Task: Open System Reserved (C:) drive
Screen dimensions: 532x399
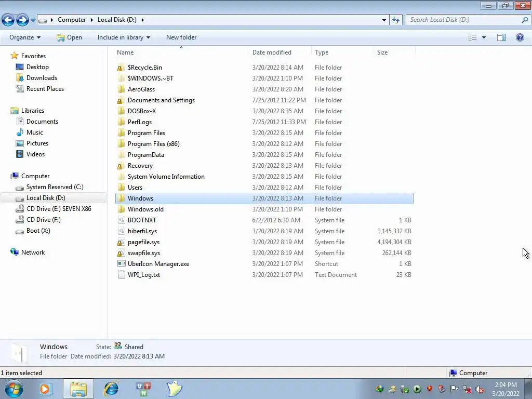Action: click(x=55, y=187)
